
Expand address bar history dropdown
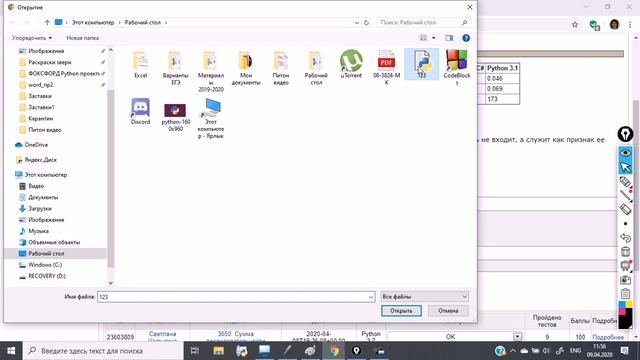[x=356, y=22]
